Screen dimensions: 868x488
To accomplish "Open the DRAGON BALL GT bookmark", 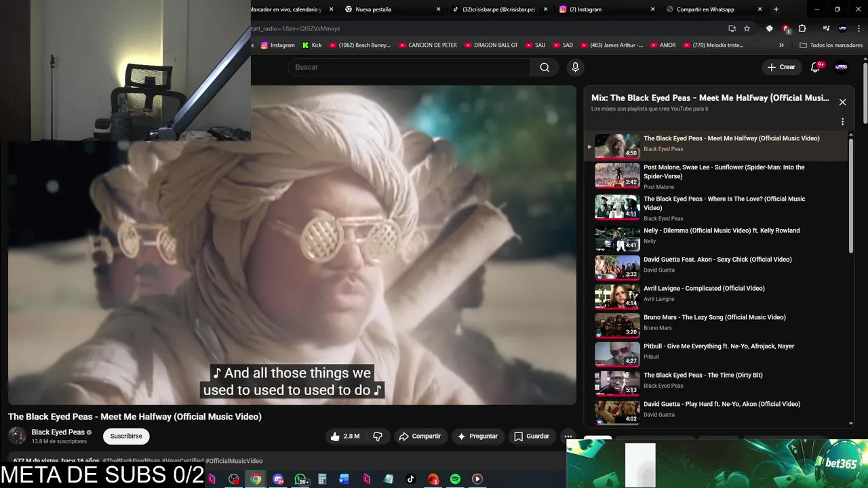I will 491,45.
